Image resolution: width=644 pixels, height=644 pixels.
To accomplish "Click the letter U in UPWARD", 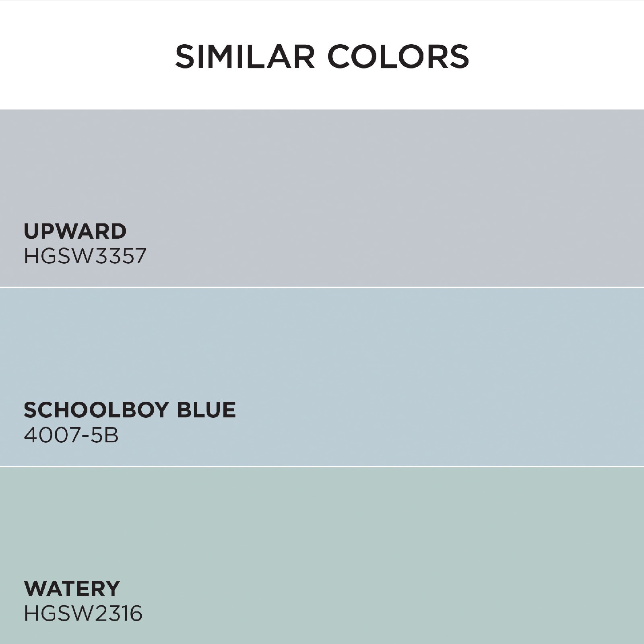I will pyautogui.click(x=31, y=231).
